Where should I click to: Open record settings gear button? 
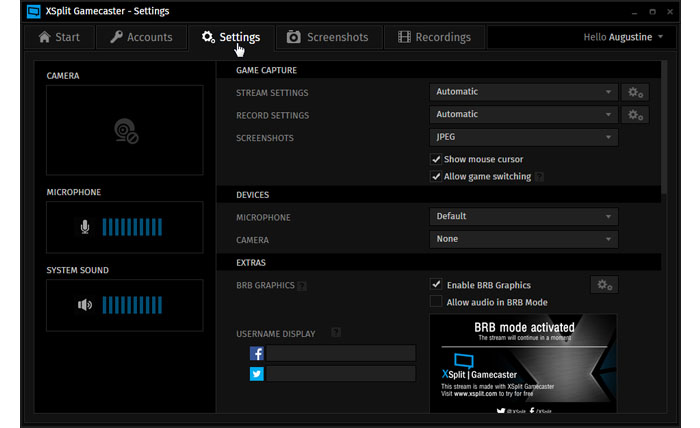click(635, 115)
